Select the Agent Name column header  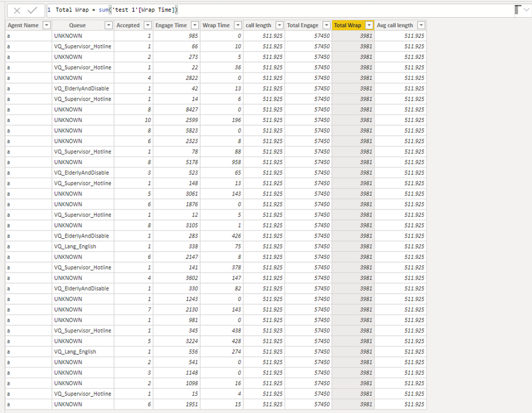23,25
